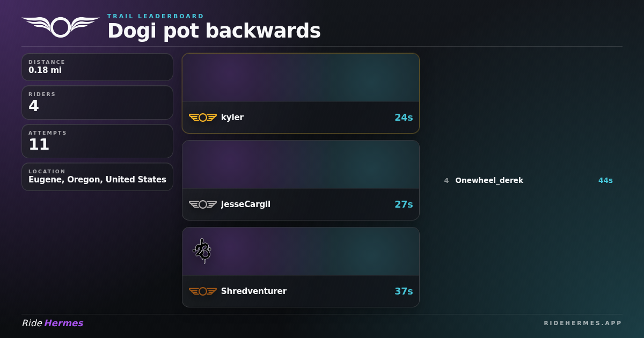Click the Eugene, Oregon location card
Viewport: 644px width, 338px height.
(x=97, y=177)
